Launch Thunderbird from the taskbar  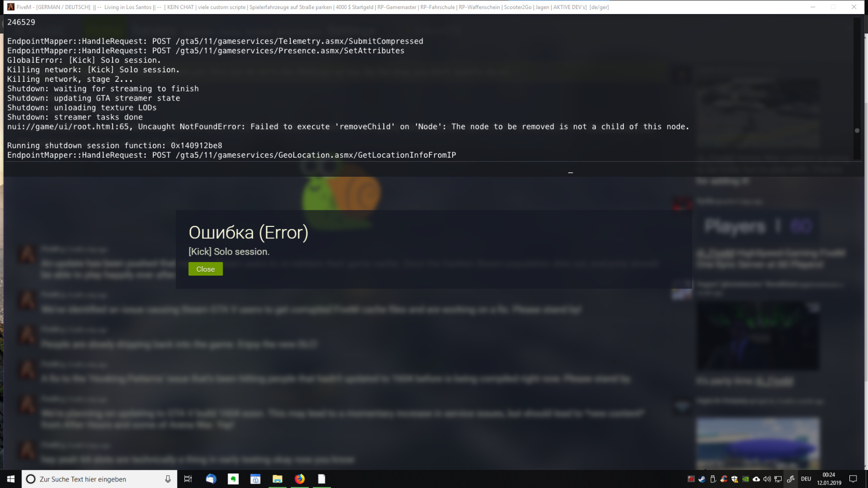click(x=211, y=479)
